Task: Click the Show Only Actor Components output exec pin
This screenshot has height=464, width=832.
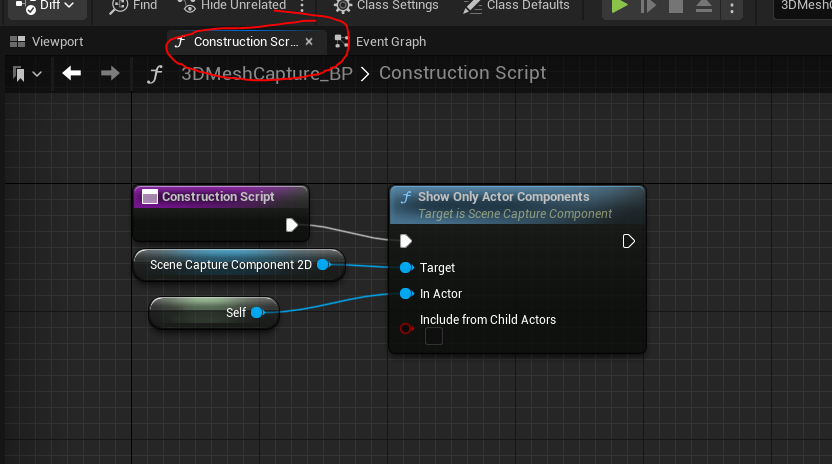Action: coord(628,242)
